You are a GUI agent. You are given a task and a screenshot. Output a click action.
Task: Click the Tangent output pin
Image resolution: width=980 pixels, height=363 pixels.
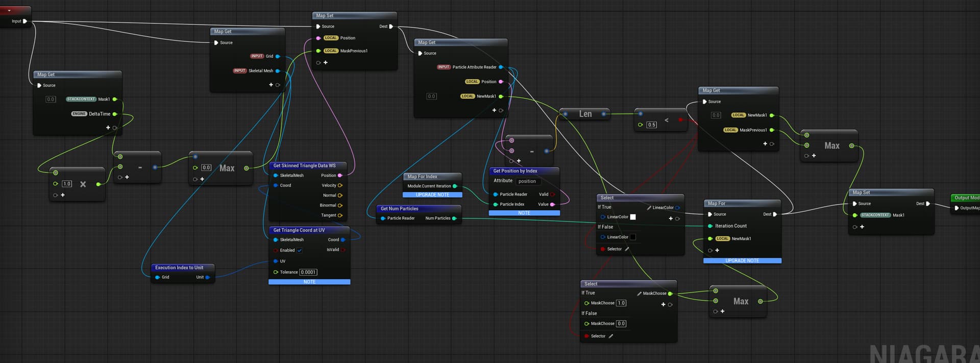340,215
